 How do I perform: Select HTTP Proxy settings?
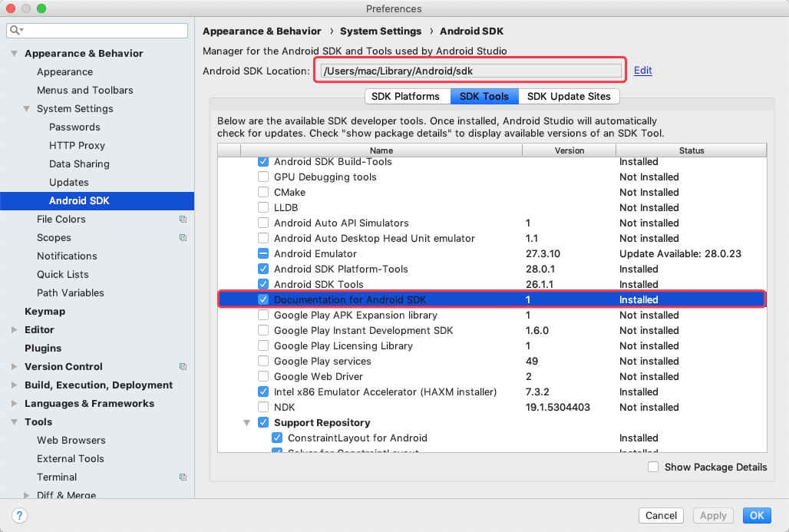coord(77,145)
